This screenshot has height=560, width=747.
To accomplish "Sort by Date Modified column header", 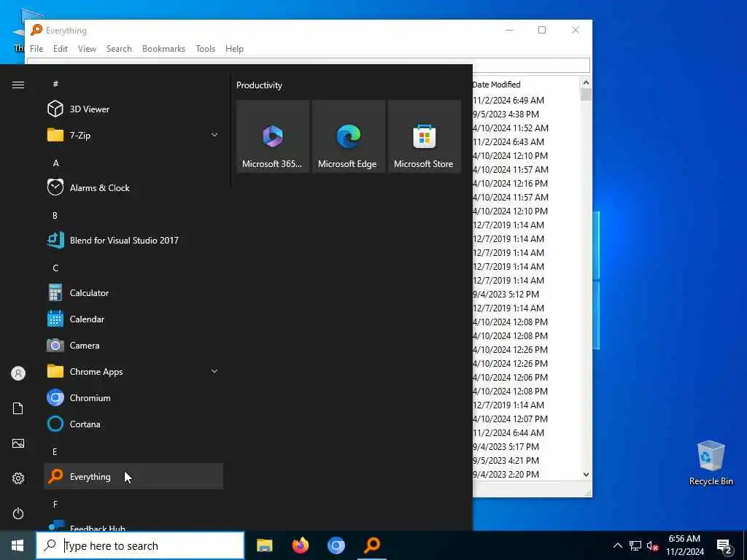I will (496, 85).
